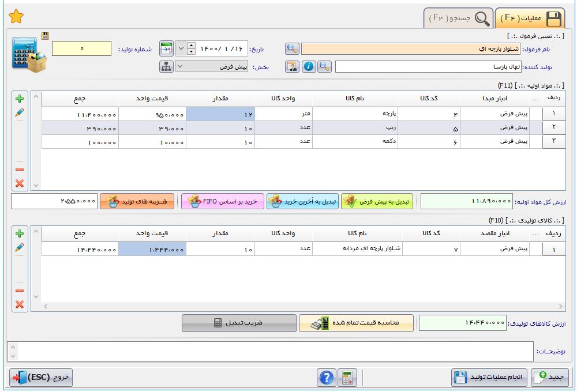Click inside the توضیحات description field
This screenshot has height=392, width=577.
click(x=270, y=351)
